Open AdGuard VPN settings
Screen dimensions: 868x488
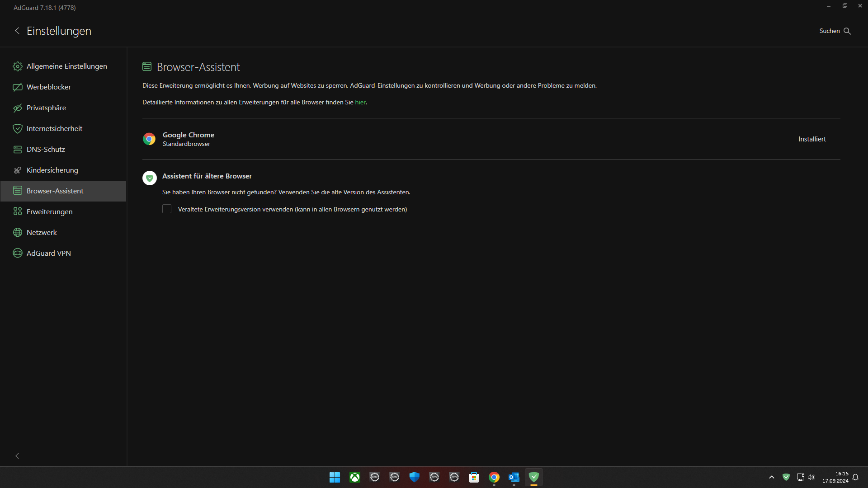pyautogui.click(x=48, y=253)
